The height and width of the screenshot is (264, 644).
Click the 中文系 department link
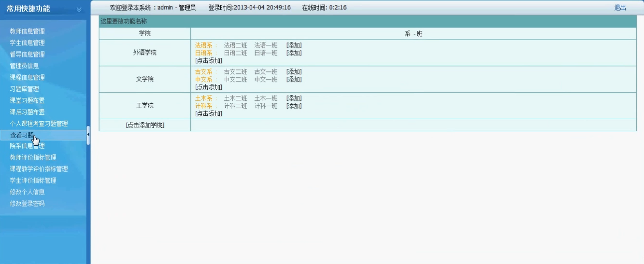click(x=204, y=80)
